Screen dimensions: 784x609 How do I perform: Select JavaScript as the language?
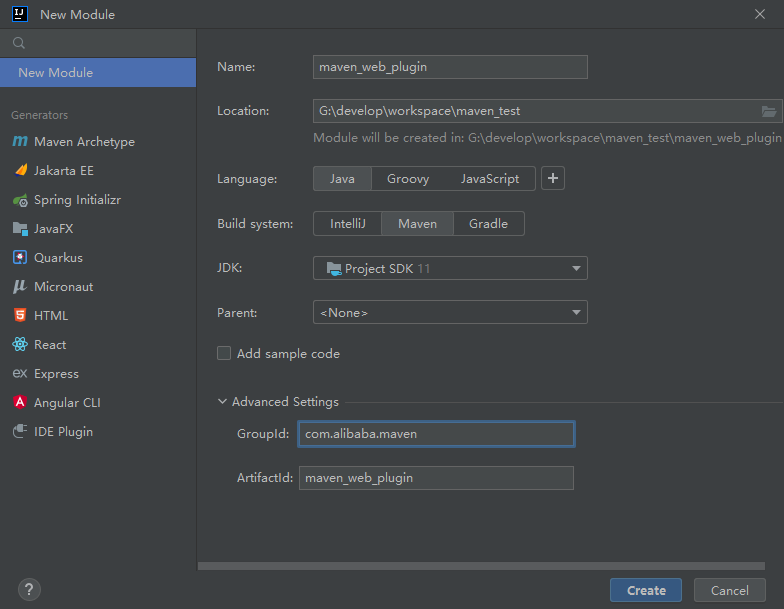point(490,178)
